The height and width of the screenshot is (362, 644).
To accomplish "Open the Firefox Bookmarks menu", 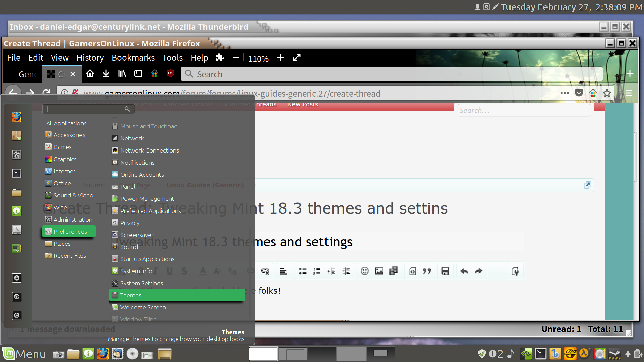I will pyautogui.click(x=133, y=58).
